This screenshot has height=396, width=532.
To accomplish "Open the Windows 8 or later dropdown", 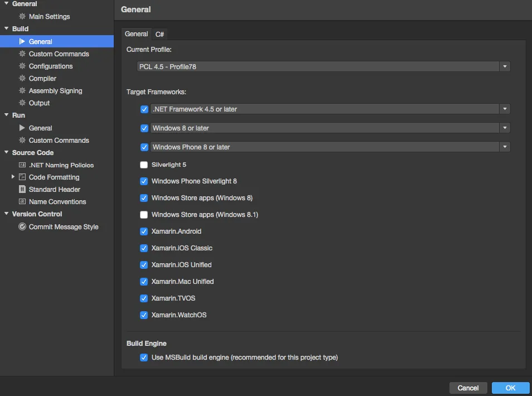I will pyautogui.click(x=505, y=128).
